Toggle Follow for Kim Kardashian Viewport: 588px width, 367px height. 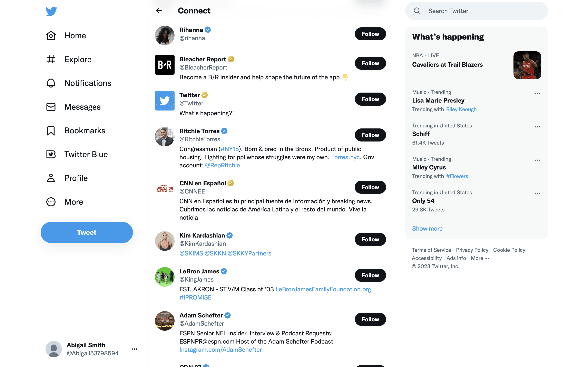point(370,239)
